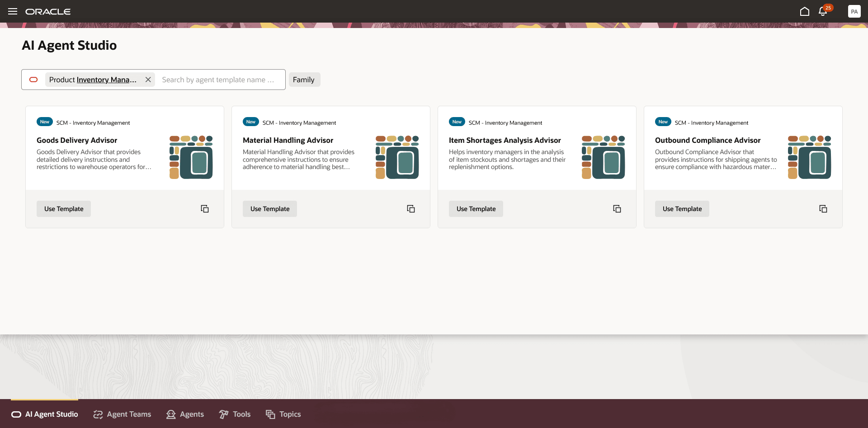Click the Item Shortages Analysis Advisor thumbnail
This screenshot has width=868, height=428.
[x=604, y=157]
